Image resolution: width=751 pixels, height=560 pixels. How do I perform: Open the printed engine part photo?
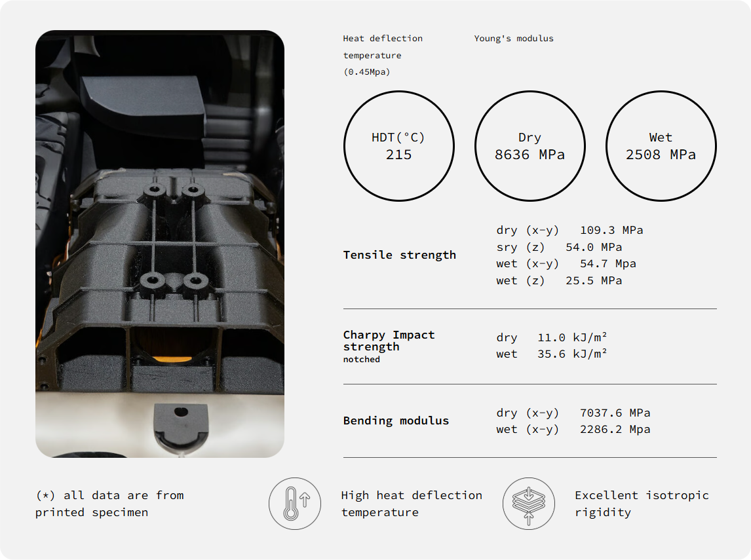pos(160,244)
